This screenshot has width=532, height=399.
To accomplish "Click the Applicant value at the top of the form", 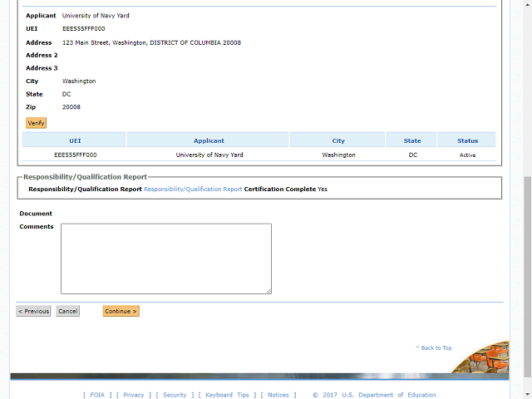I will 96,16.
